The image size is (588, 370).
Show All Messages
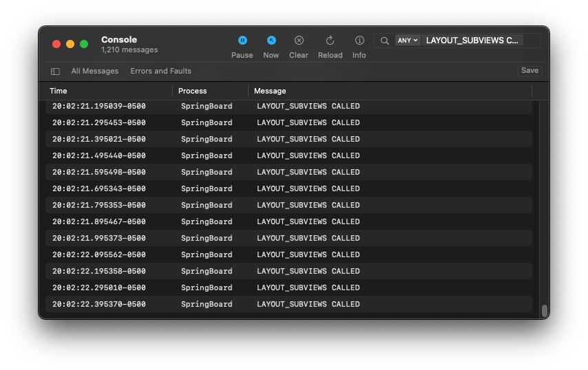(x=95, y=71)
